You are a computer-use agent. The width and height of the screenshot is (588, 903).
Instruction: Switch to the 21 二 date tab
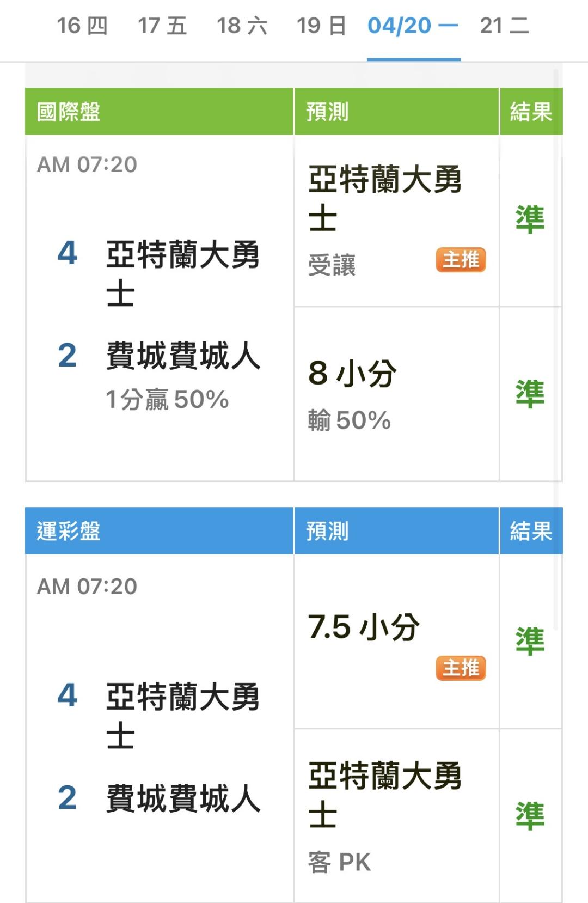[504, 26]
